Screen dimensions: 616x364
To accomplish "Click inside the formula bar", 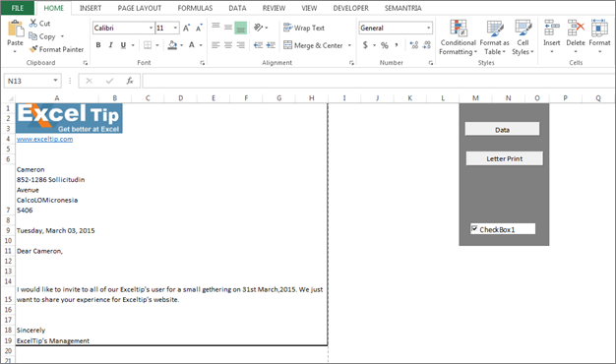I will [x=379, y=81].
